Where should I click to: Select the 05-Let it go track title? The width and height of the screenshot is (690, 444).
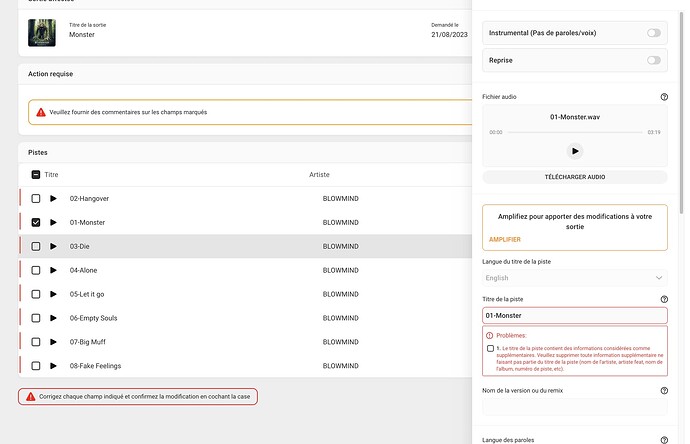pyautogui.click(x=87, y=294)
